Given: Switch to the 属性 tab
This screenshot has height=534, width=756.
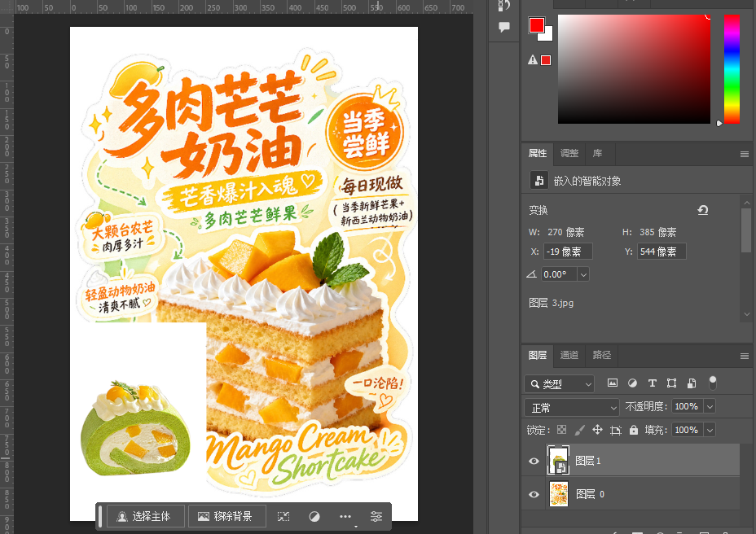Looking at the screenshot, I should pyautogui.click(x=537, y=153).
